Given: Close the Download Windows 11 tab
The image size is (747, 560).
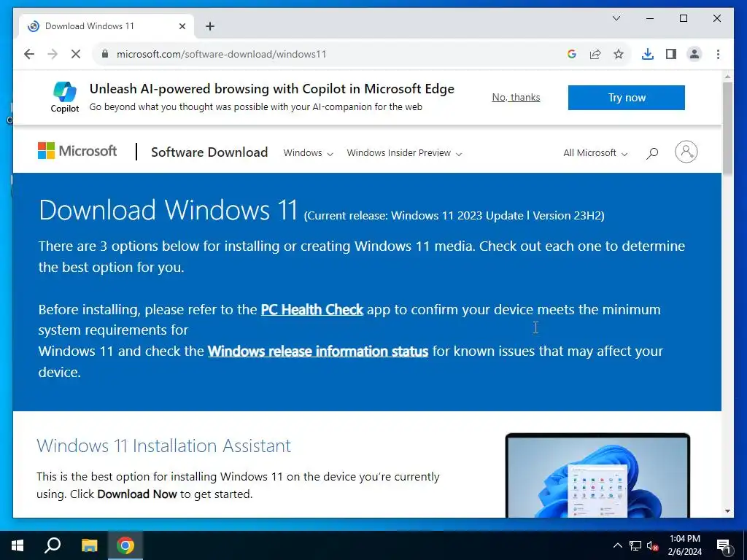Looking at the screenshot, I should [x=182, y=26].
